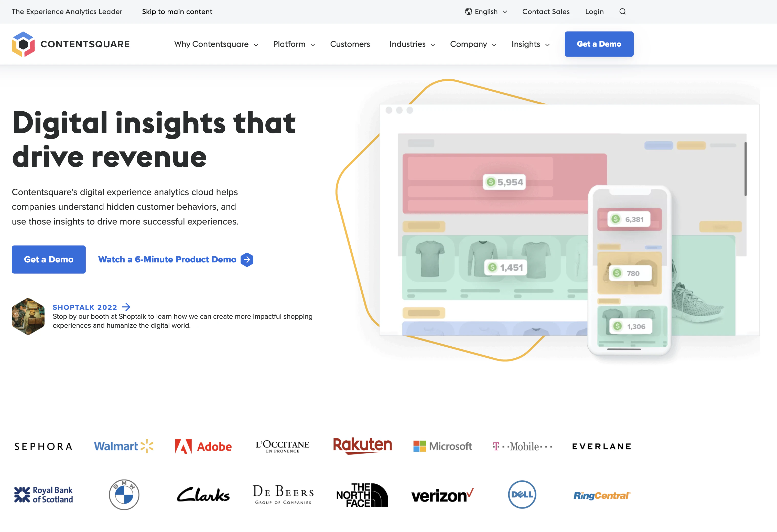Open the Company nav item

point(469,44)
